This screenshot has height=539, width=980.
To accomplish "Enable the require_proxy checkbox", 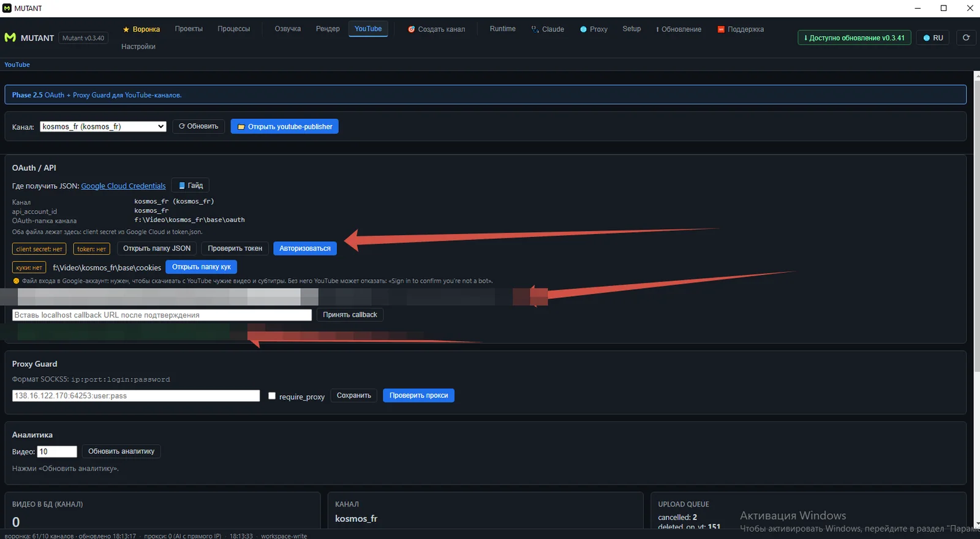I will pyautogui.click(x=272, y=396).
